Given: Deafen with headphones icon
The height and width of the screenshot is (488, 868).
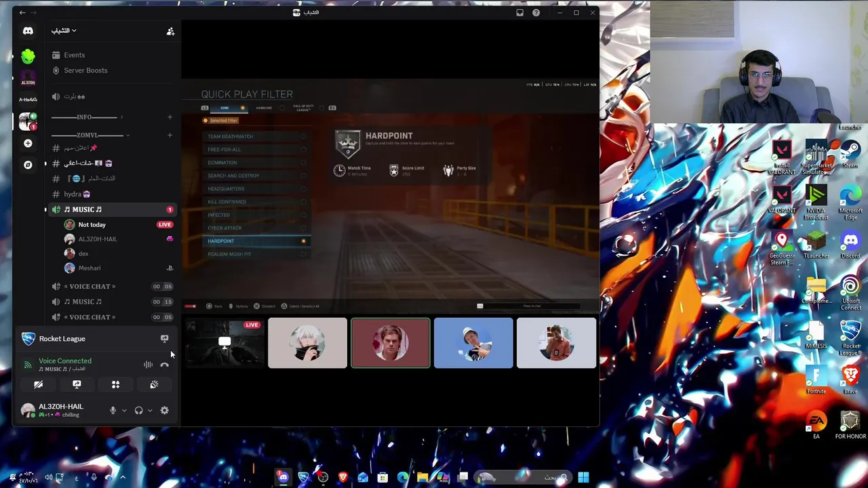Looking at the screenshot, I should coord(138,410).
